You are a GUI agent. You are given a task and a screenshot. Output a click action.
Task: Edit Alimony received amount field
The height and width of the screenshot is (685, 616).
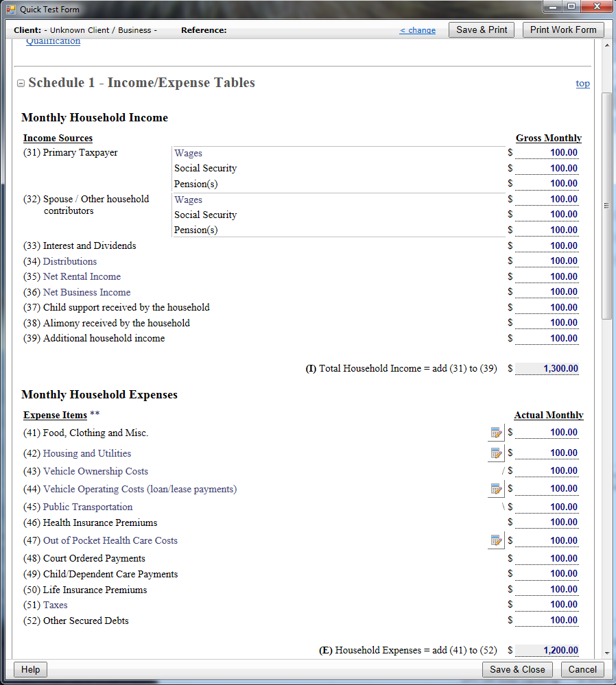(x=547, y=323)
